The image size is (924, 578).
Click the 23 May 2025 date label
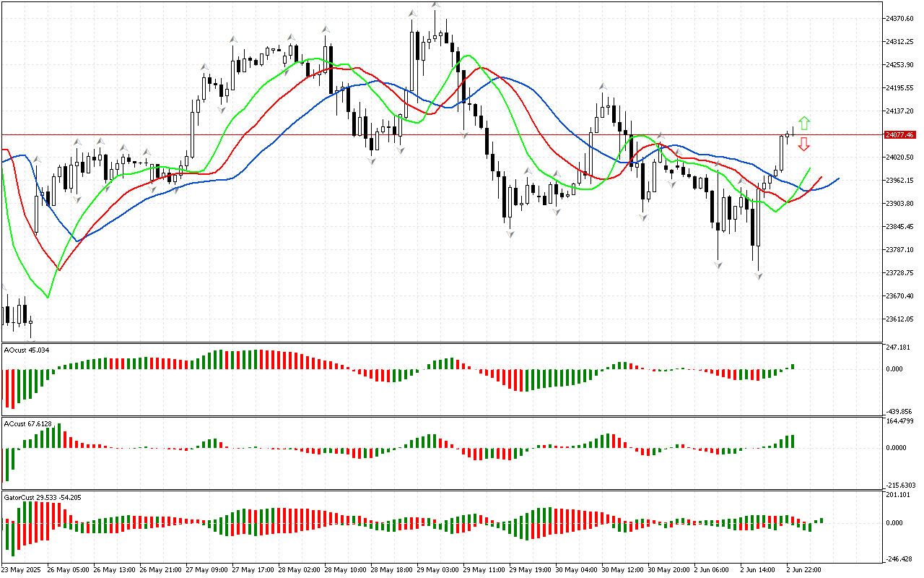(22, 569)
